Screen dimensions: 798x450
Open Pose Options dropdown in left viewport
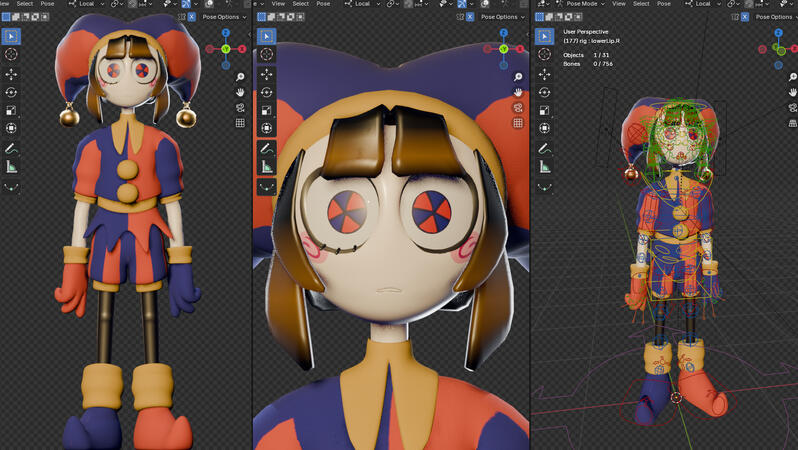(x=223, y=17)
